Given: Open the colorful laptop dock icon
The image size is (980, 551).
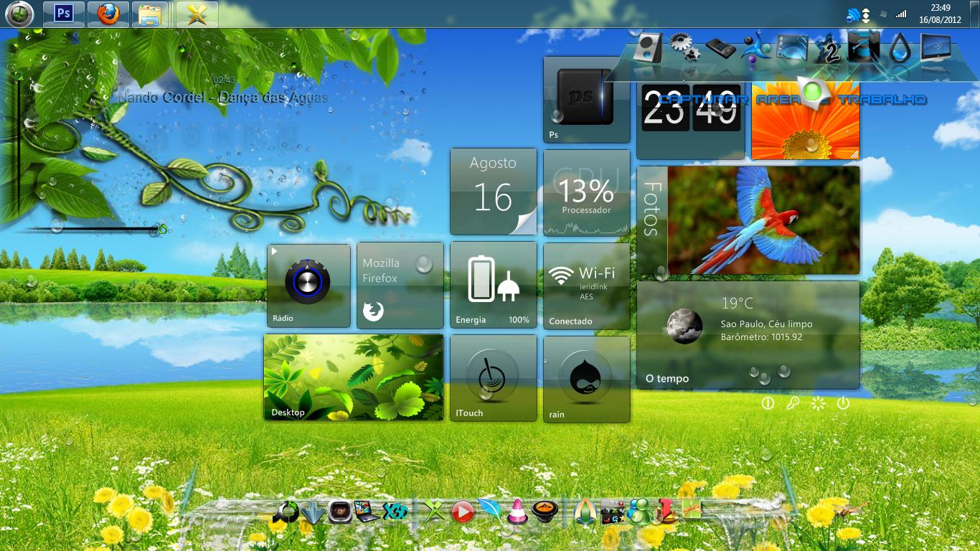Looking at the screenshot, I should [x=367, y=512].
